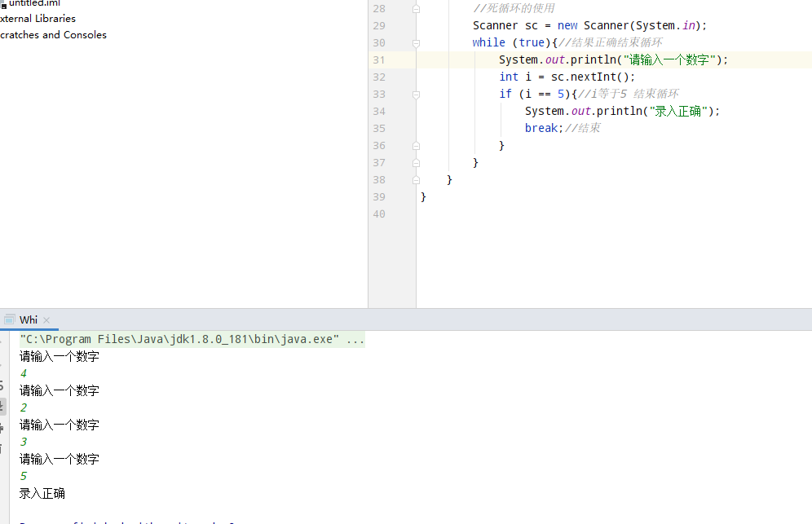812x524 pixels.
Task: Select untitled.iml in the project tree
Action: [x=33, y=3]
